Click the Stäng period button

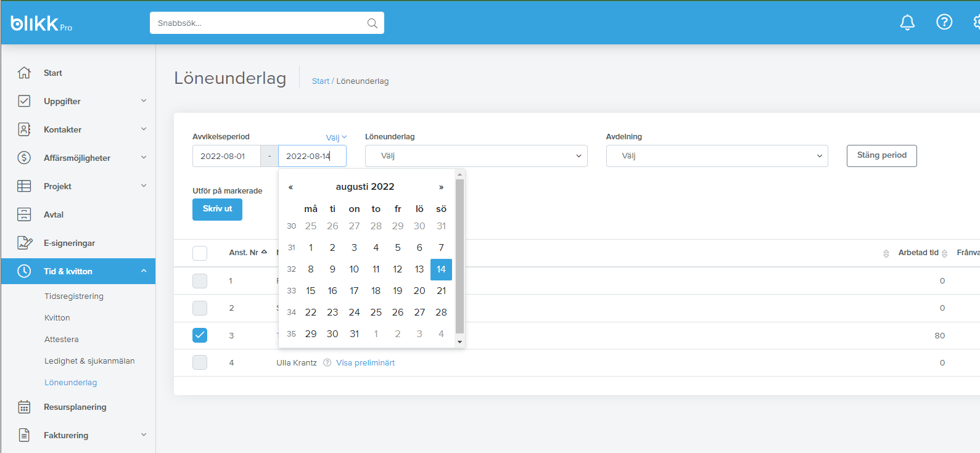(x=882, y=155)
